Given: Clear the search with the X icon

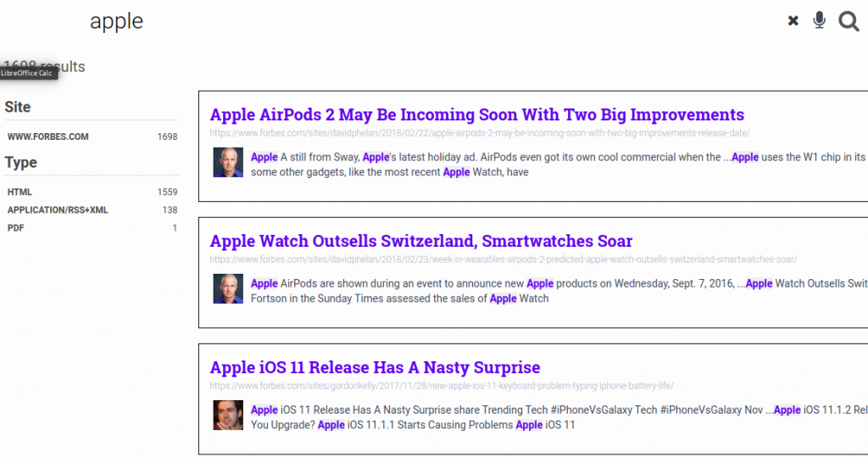Looking at the screenshot, I should coord(793,21).
